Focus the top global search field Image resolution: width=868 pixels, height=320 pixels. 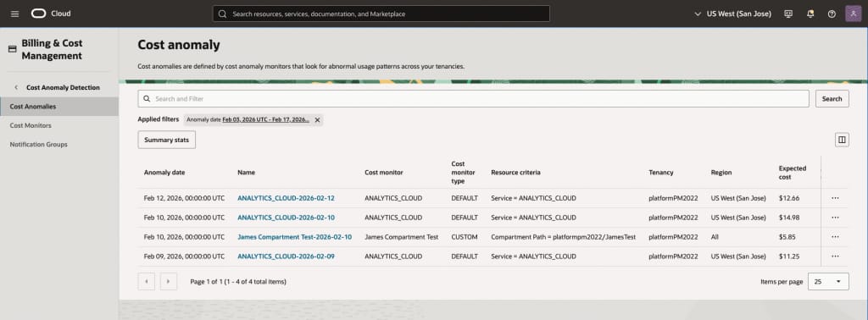(381, 14)
